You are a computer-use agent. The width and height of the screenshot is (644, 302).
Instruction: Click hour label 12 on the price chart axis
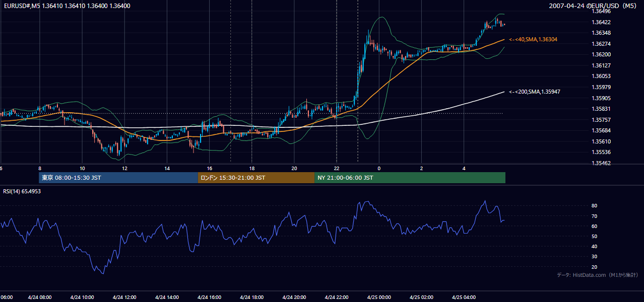point(124,169)
